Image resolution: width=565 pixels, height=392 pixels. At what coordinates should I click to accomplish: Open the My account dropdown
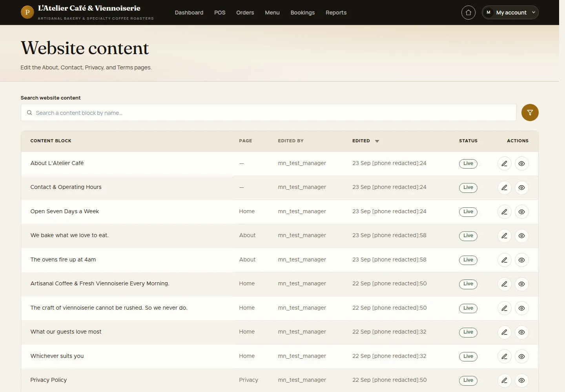pyautogui.click(x=510, y=13)
